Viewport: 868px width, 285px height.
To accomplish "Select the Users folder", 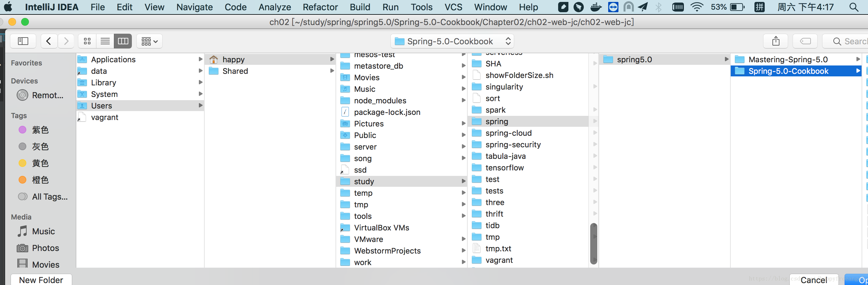I will tap(140, 106).
